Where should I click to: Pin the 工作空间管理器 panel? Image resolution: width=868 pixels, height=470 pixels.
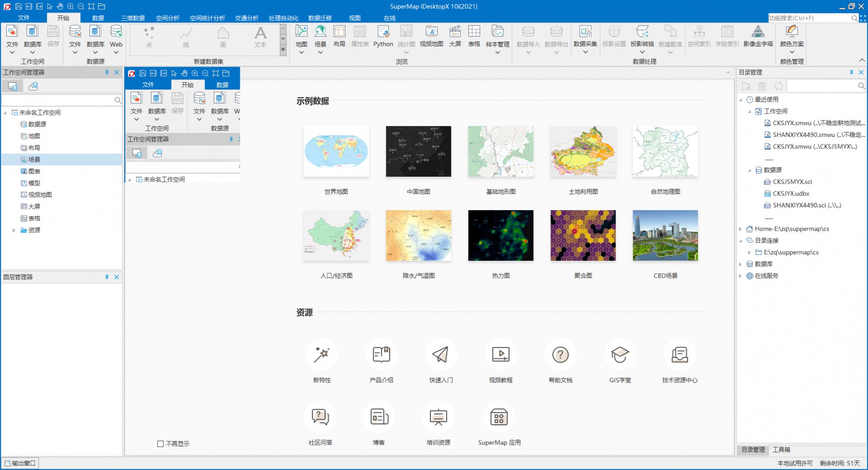(x=107, y=72)
